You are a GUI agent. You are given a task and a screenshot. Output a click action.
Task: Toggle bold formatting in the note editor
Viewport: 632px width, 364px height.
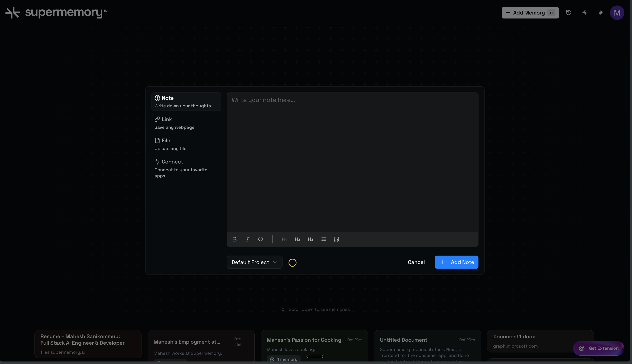tap(234, 239)
